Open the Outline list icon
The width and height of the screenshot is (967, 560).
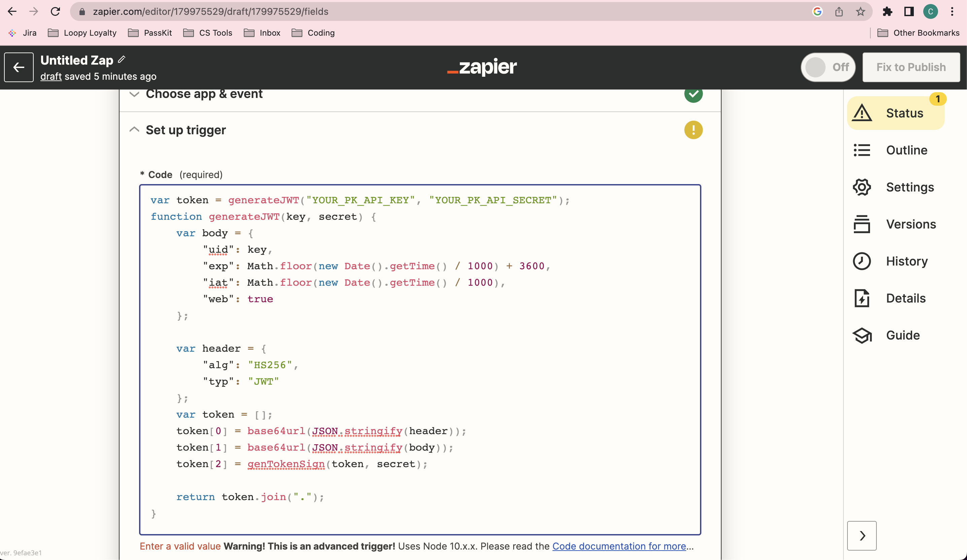coord(862,150)
